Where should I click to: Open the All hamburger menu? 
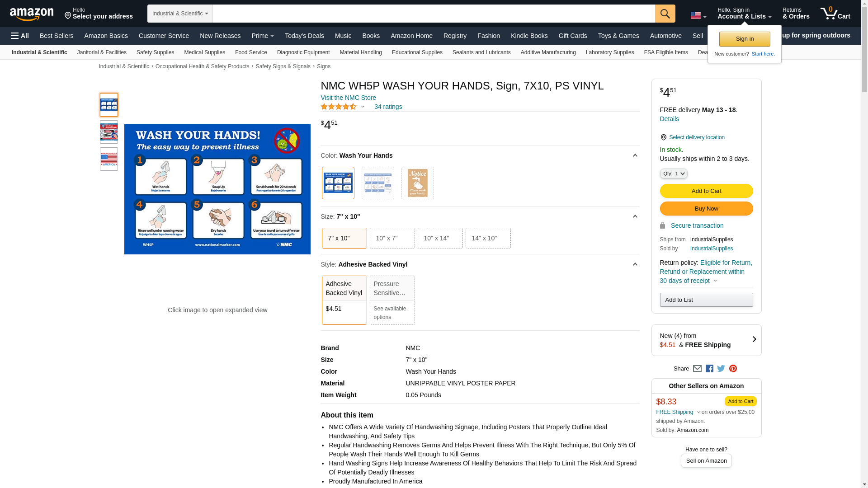[20, 36]
